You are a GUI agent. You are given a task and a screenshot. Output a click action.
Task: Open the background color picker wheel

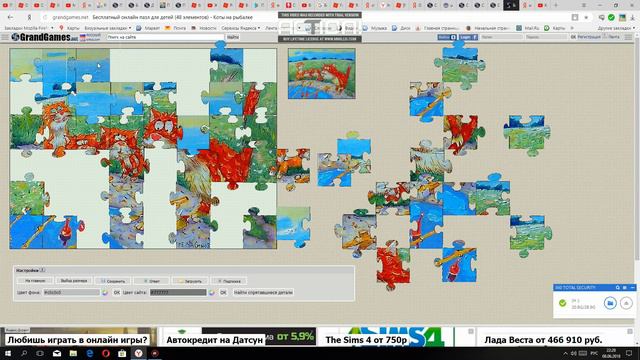click(x=105, y=293)
